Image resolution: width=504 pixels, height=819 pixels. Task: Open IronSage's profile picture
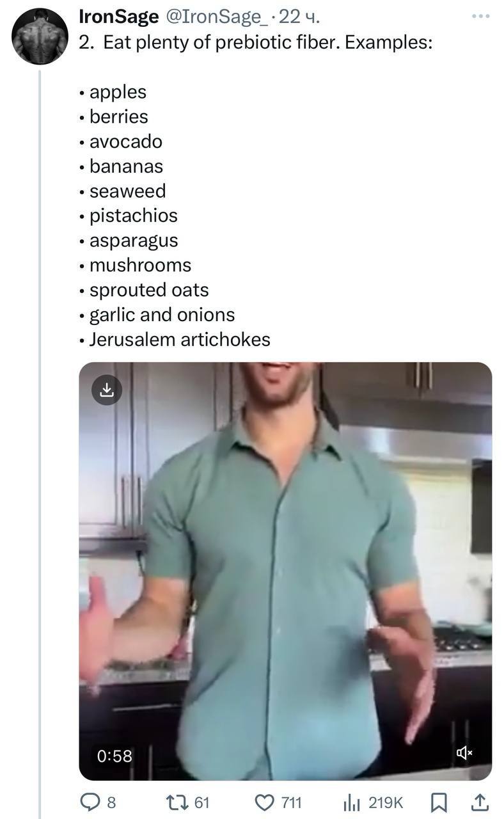click(40, 36)
